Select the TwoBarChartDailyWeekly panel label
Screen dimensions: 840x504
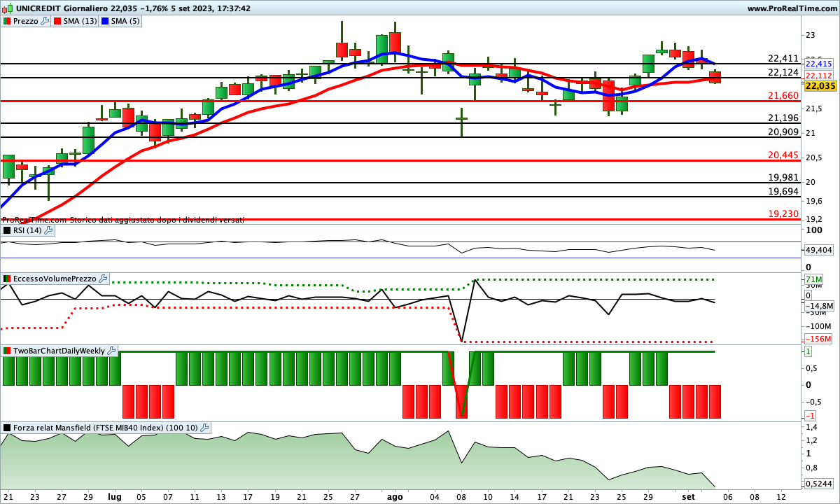[x=59, y=350]
